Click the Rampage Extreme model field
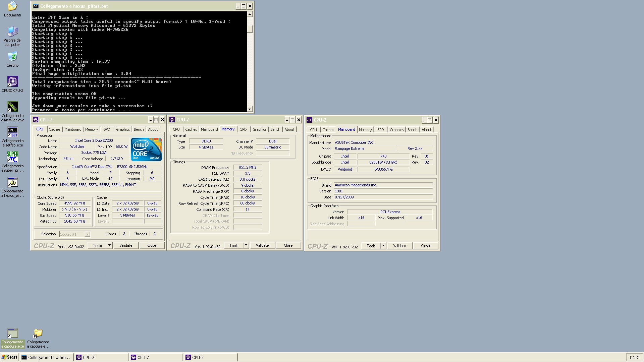The width and height of the screenshot is (644, 362). [x=365, y=148]
